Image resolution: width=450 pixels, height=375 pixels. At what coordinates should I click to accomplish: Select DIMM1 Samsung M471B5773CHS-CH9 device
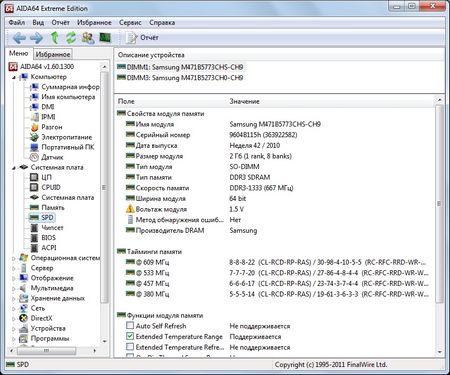click(180, 67)
